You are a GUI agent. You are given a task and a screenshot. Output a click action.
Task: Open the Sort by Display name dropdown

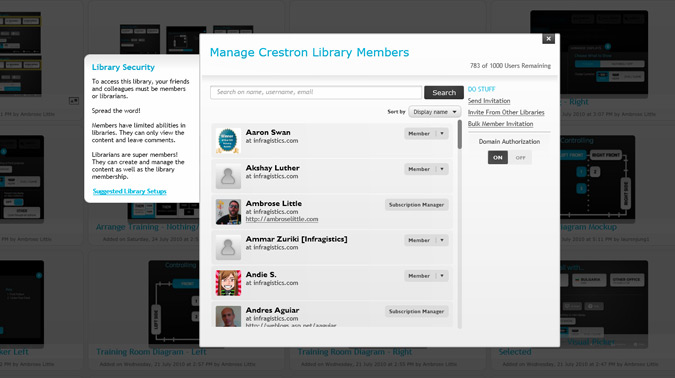434,112
